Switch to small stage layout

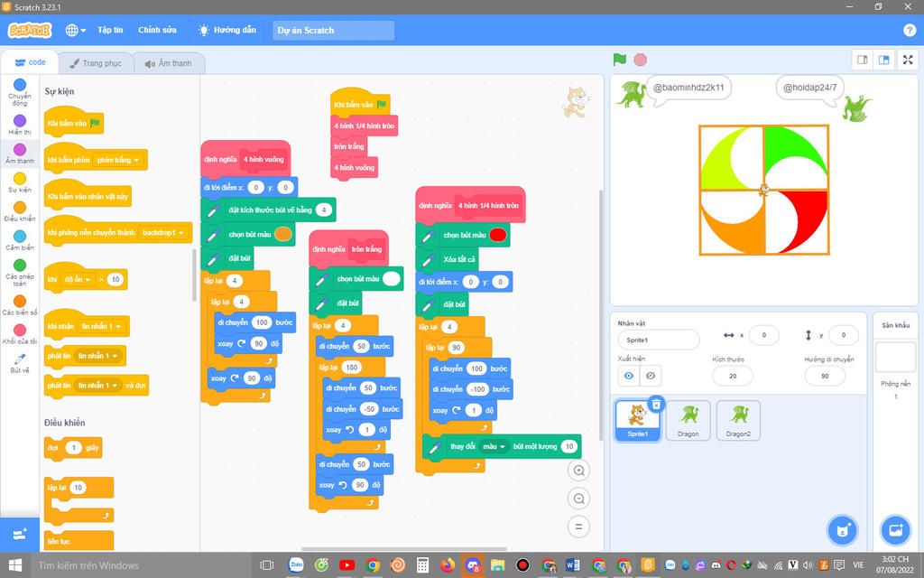tap(862, 60)
